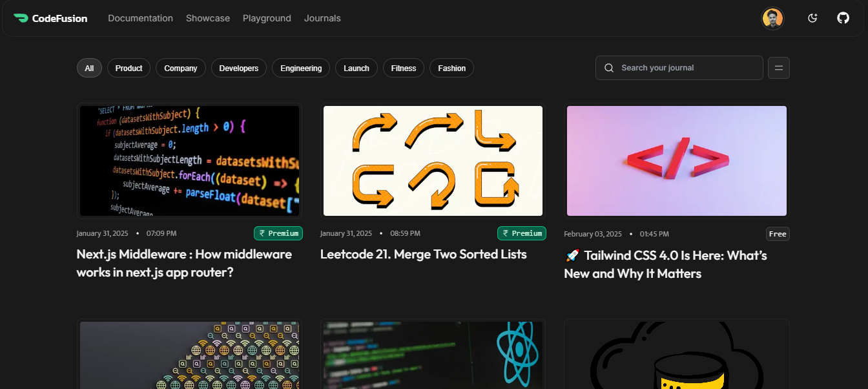
Task: Filter by Developers category
Action: pyautogui.click(x=239, y=68)
